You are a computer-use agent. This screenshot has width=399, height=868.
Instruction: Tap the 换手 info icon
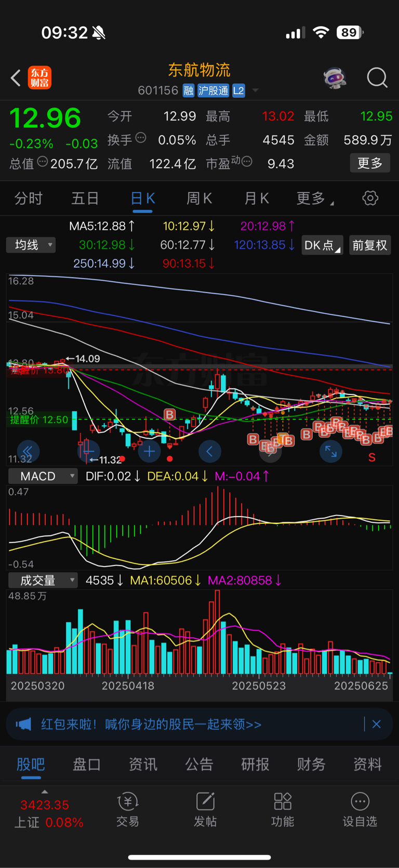pos(141,138)
